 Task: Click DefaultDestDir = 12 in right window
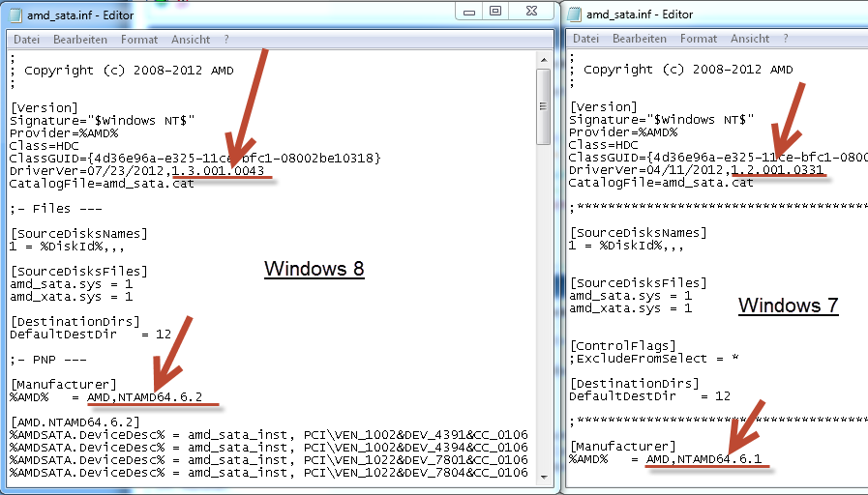pyautogui.click(x=649, y=396)
